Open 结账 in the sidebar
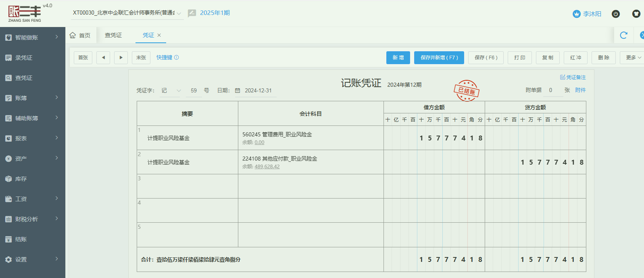Screen dimensions: 644x278 click(21, 239)
